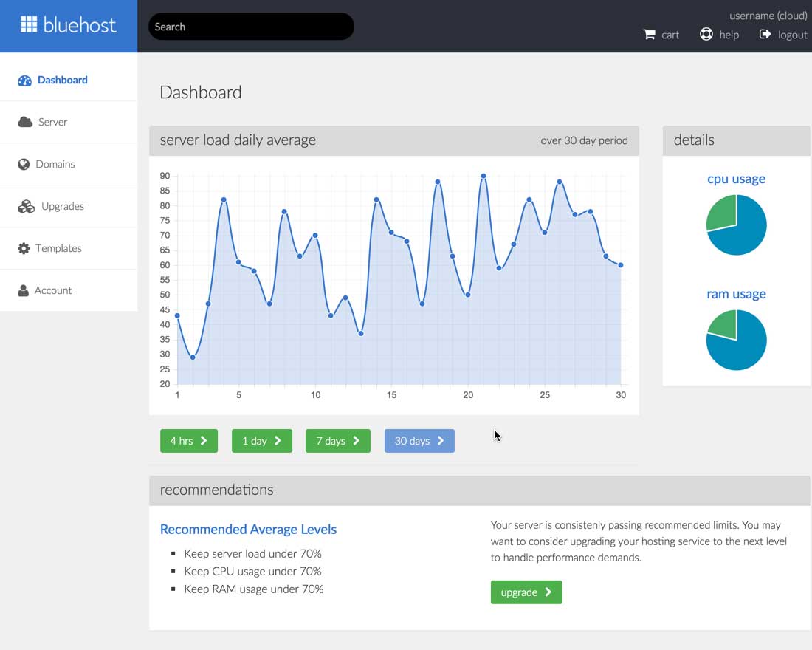This screenshot has height=650, width=812.
Task: Click the lowest data point near 30
Action: pos(193,357)
